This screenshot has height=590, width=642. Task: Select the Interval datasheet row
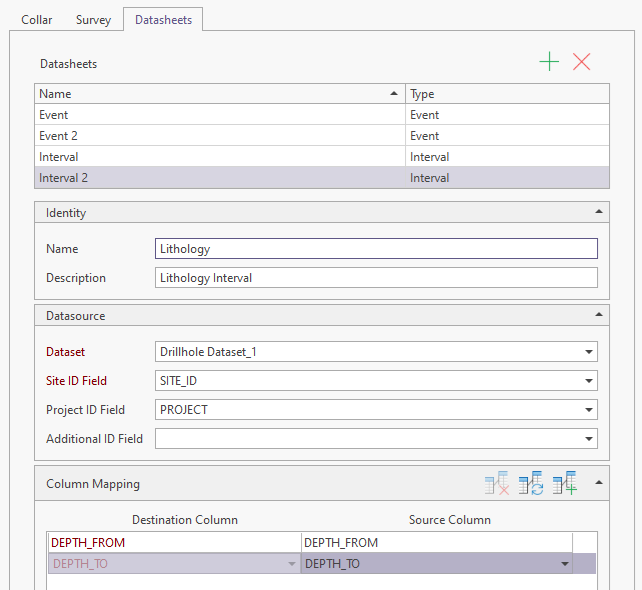click(220, 157)
